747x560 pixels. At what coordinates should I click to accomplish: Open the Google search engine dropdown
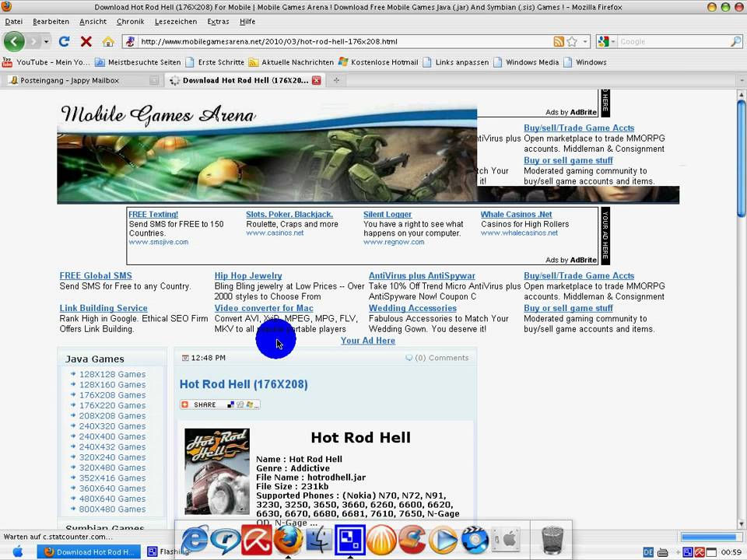[606, 41]
